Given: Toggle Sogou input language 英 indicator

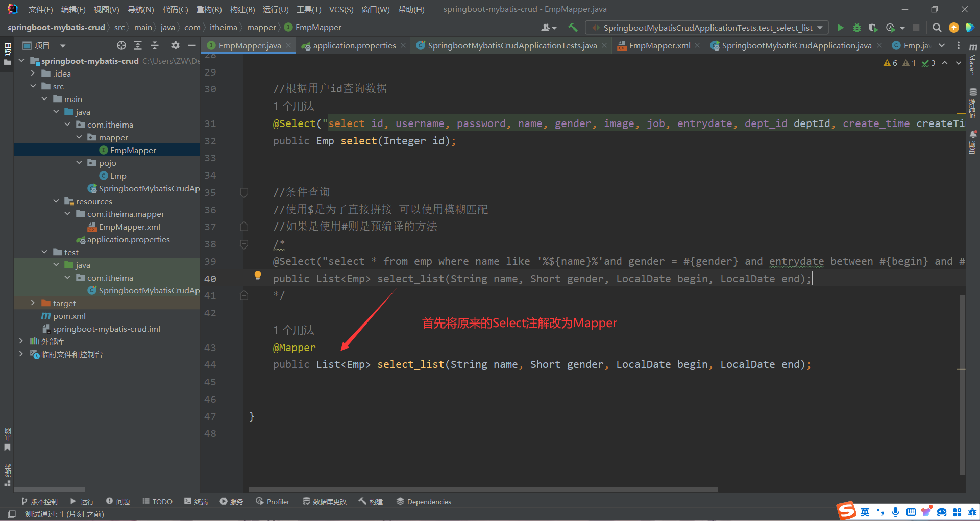Looking at the screenshot, I should (x=865, y=512).
